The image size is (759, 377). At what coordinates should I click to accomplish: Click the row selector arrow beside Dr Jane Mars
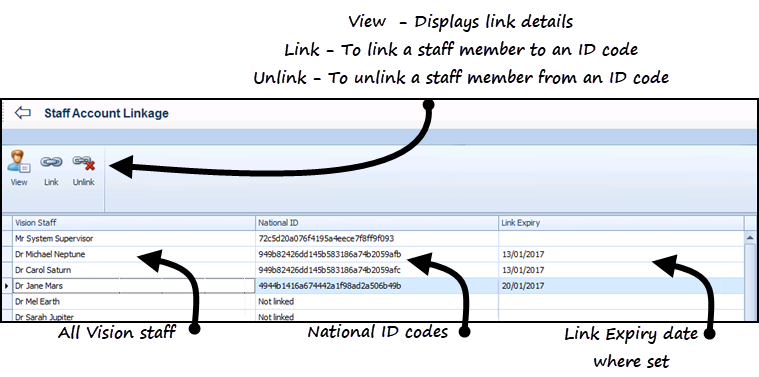[x=7, y=286]
